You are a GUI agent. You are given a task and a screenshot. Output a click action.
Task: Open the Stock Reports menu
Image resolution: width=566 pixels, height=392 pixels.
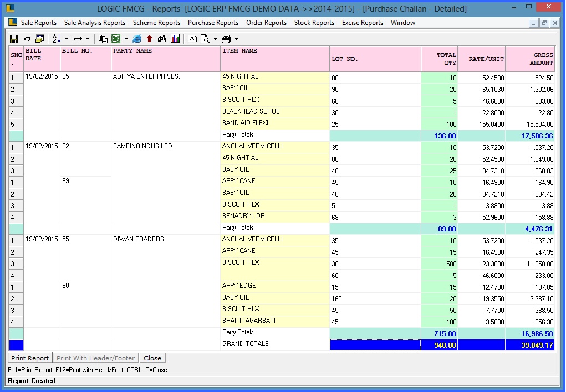pos(314,22)
